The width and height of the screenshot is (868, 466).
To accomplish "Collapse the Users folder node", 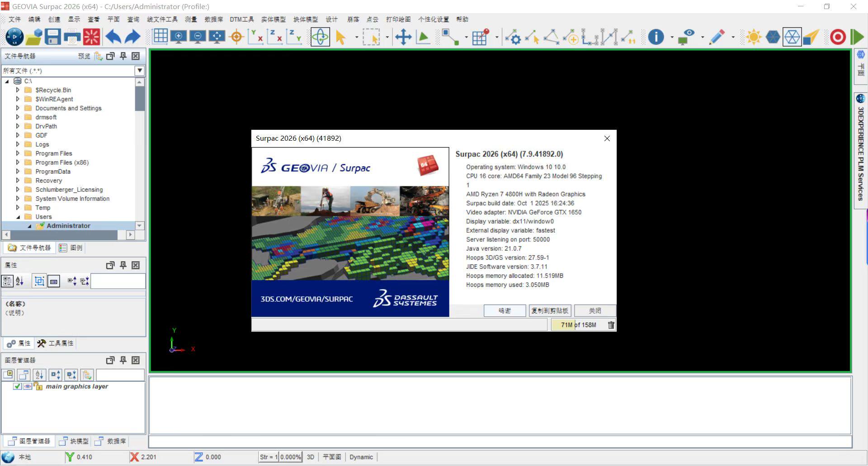I will pos(18,217).
